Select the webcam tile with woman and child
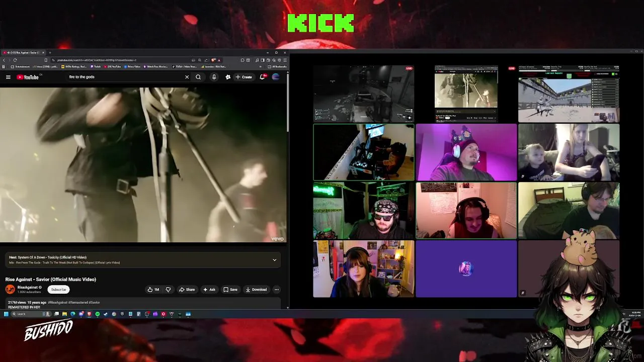The height and width of the screenshot is (362, 644). pyautogui.click(x=569, y=152)
